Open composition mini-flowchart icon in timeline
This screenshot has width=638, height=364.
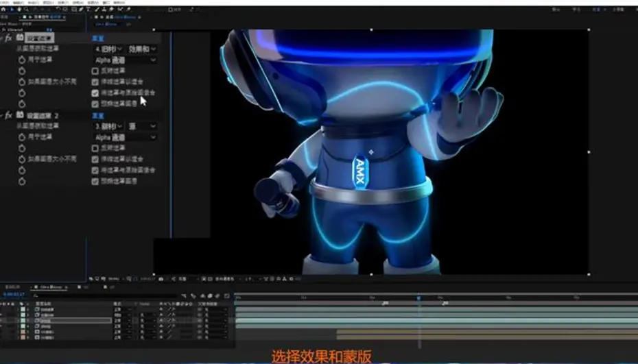click(183, 295)
